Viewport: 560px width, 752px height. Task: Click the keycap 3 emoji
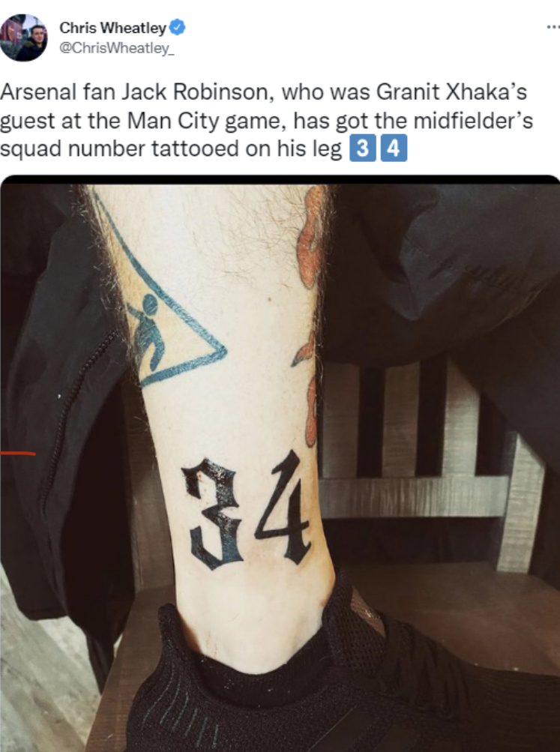tap(363, 148)
